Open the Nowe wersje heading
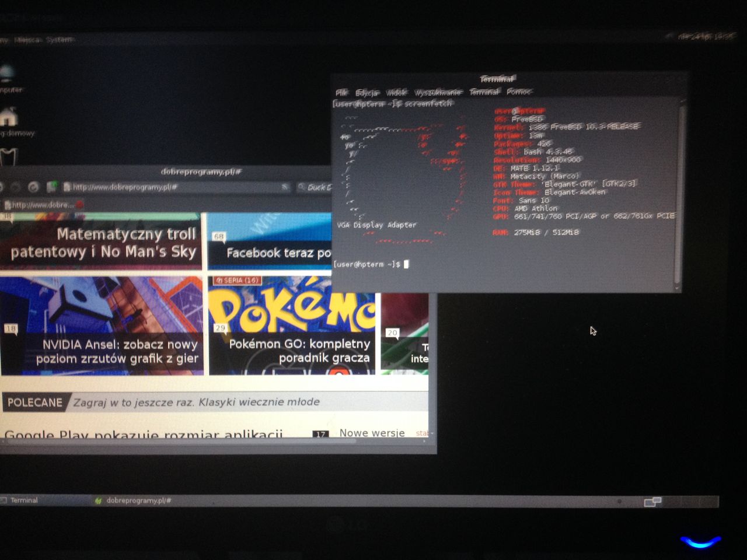 pos(372,433)
